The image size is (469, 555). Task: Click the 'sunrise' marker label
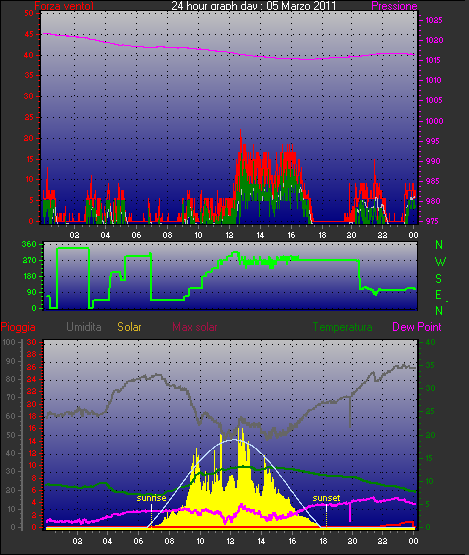[x=151, y=498]
